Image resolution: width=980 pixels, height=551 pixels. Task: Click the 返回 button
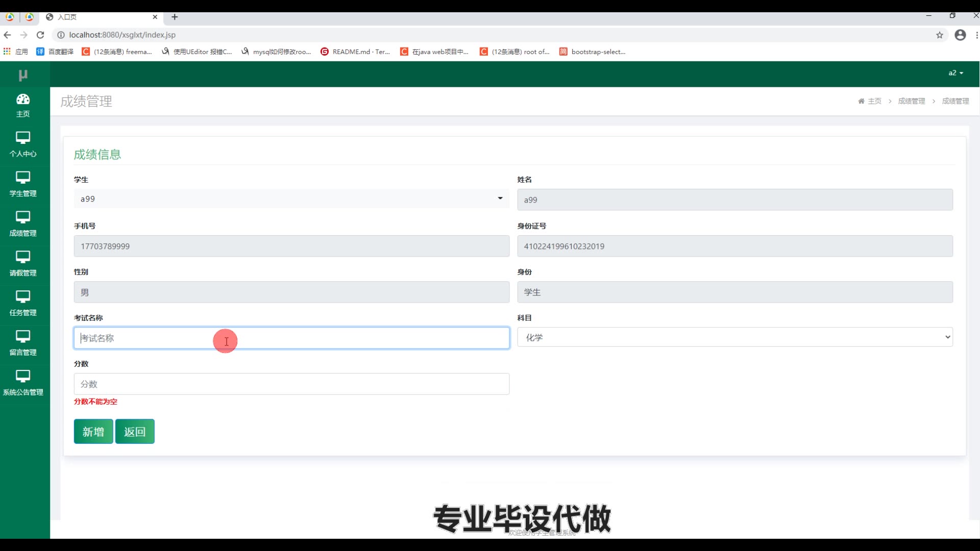[135, 432]
